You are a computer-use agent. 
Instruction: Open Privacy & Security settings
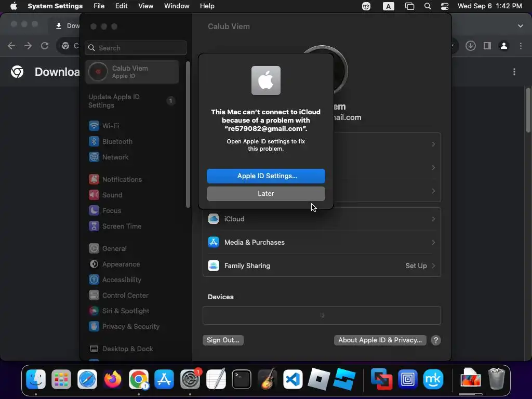click(x=132, y=327)
